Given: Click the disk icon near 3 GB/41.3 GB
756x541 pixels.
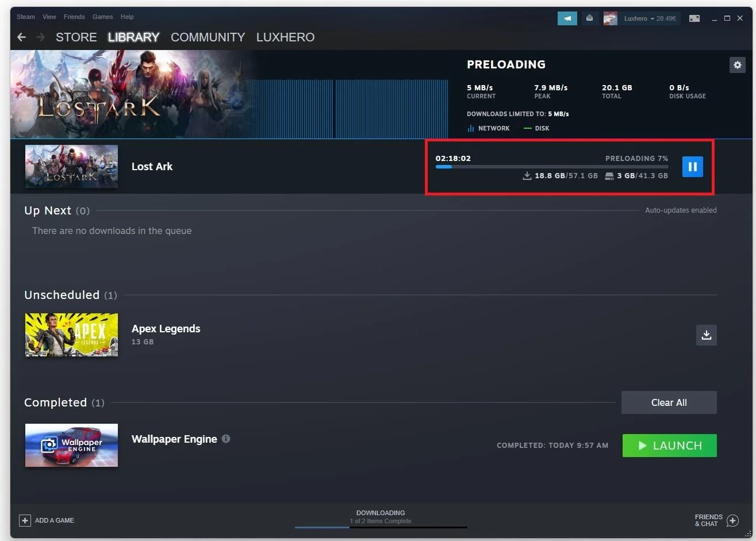Looking at the screenshot, I should coord(609,176).
